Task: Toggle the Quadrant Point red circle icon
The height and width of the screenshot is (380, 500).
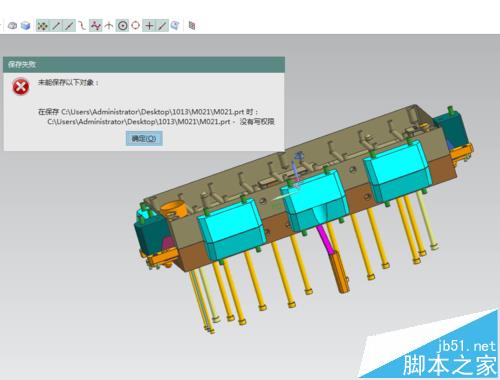Action: [135, 25]
